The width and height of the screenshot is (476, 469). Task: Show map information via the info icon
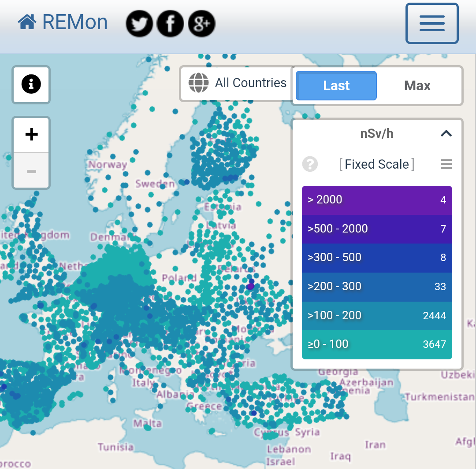coord(31,85)
